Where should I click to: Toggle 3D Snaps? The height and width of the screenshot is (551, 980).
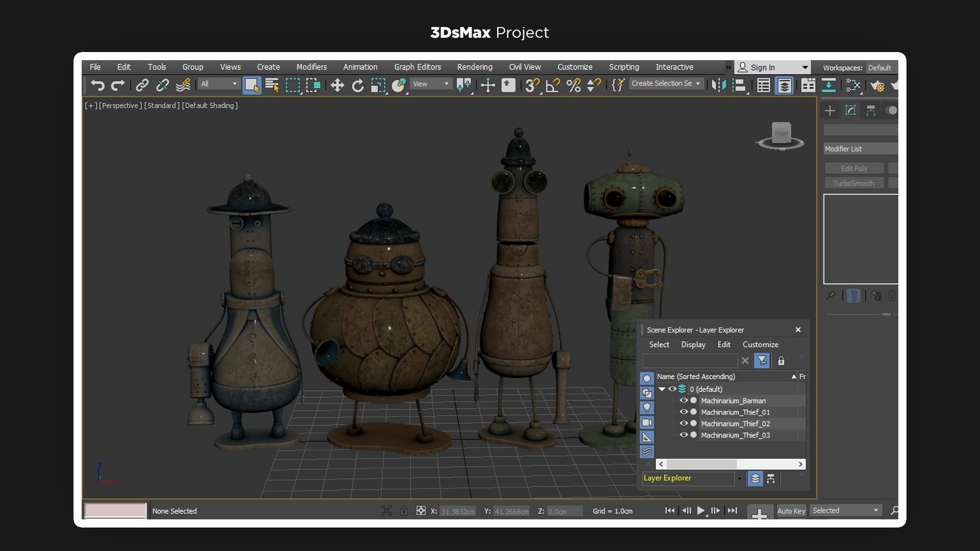[532, 85]
